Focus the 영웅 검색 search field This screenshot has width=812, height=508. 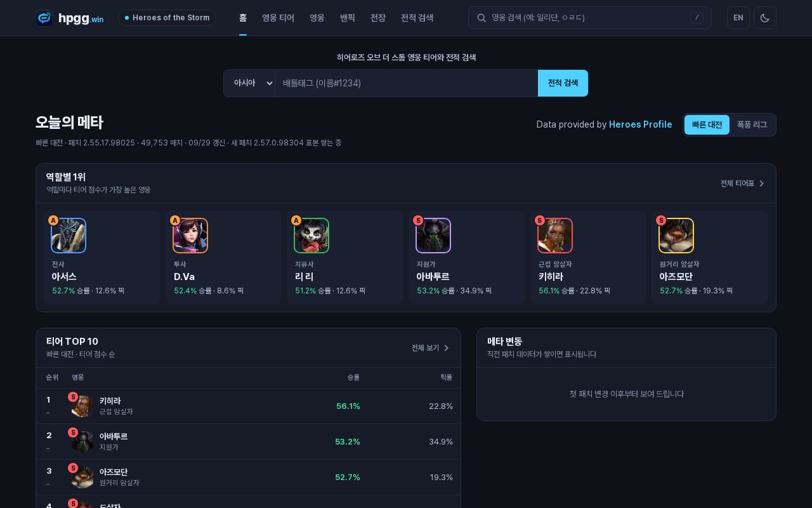[x=589, y=18]
